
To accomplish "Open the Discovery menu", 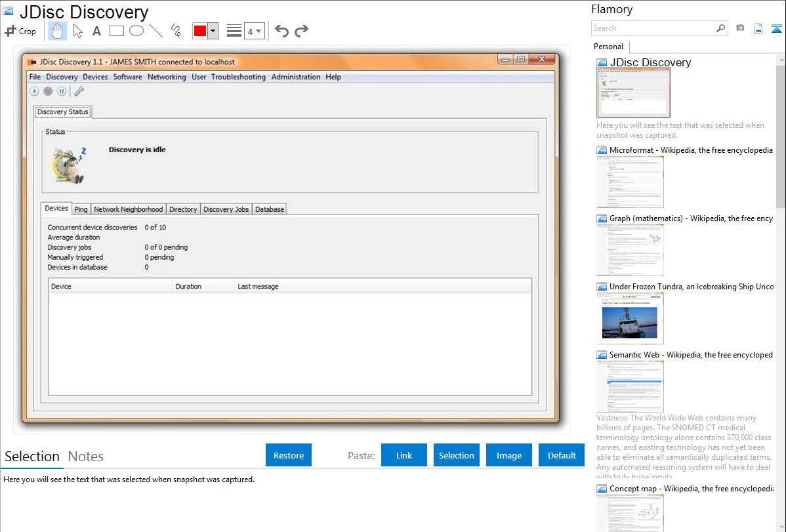I will click(62, 77).
